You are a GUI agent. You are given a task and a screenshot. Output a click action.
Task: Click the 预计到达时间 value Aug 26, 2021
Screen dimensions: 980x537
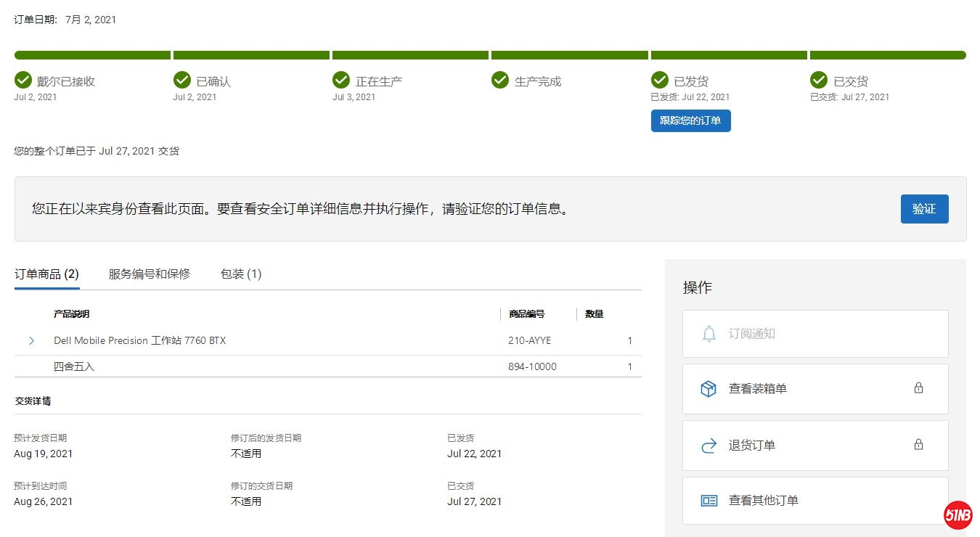click(44, 501)
